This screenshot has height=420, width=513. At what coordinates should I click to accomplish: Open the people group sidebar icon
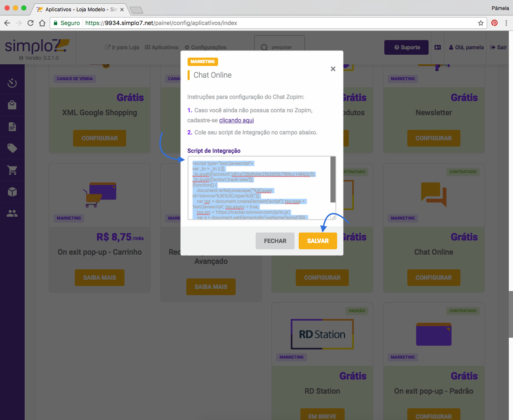tap(12, 213)
